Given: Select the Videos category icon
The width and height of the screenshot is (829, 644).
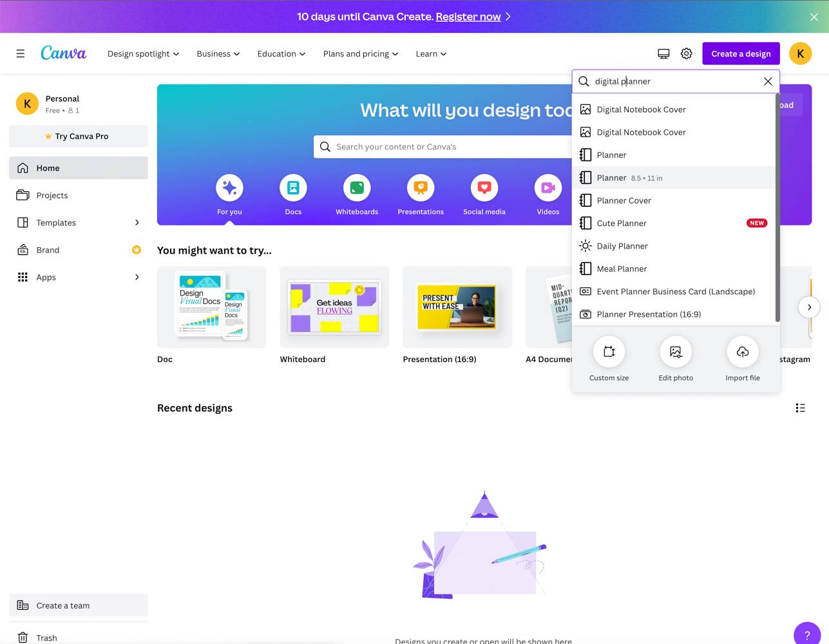Looking at the screenshot, I should [x=548, y=187].
